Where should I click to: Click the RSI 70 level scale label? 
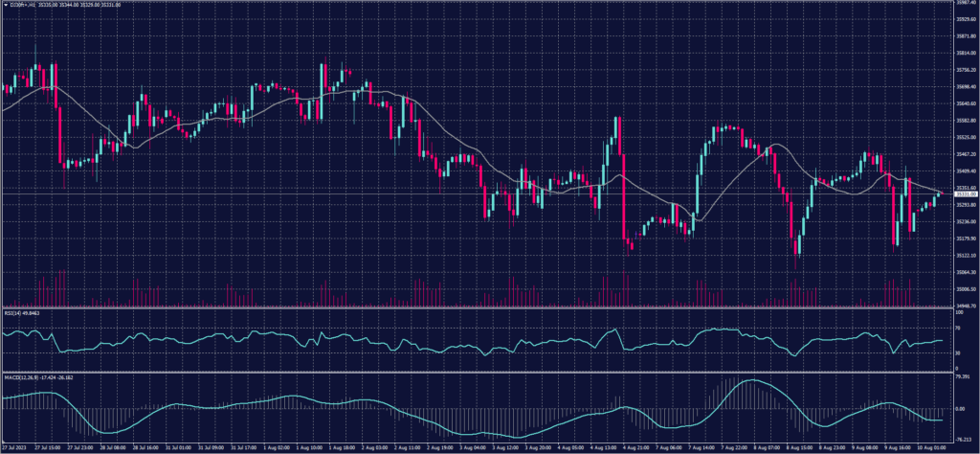tap(957, 328)
